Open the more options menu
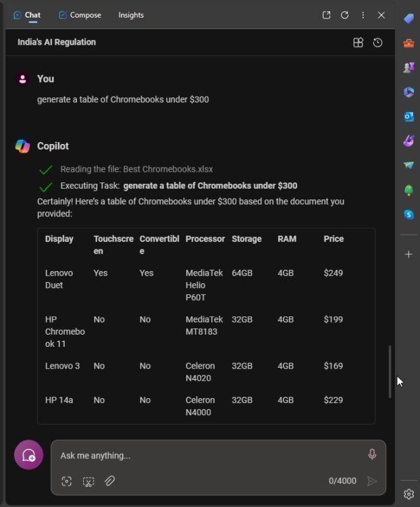The width and height of the screenshot is (420, 507). [363, 15]
